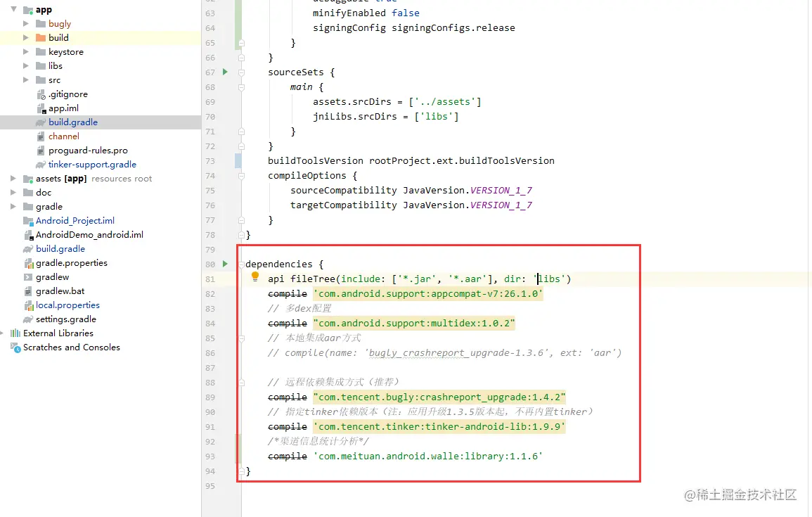Click the External Libraries bars icon
812x517 pixels.
pos(15,333)
